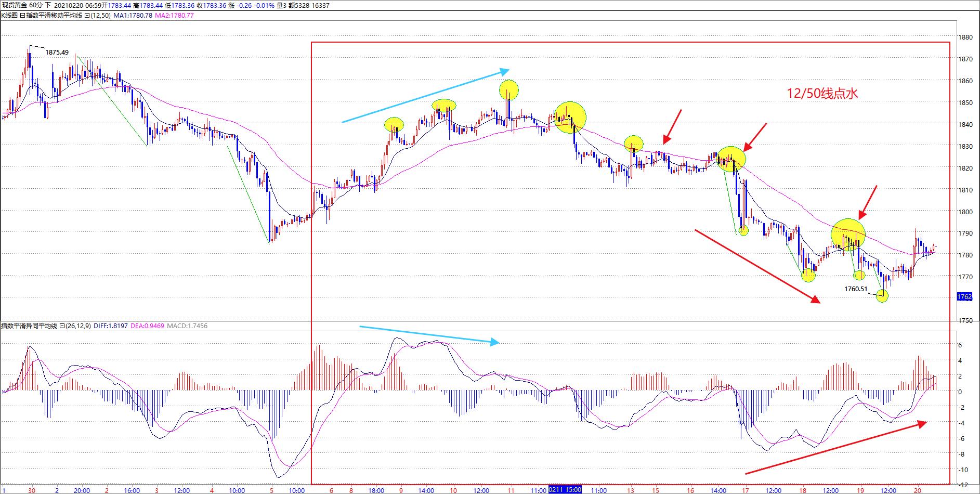Click -8 on the MACD axis
The image size is (980, 494).
(961, 454)
